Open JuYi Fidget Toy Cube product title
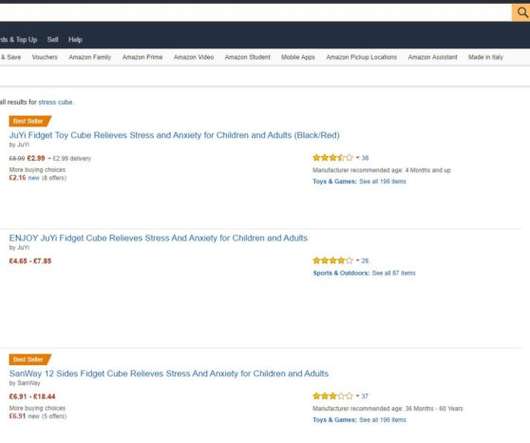The height and width of the screenshot is (443, 530). pos(174,135)
